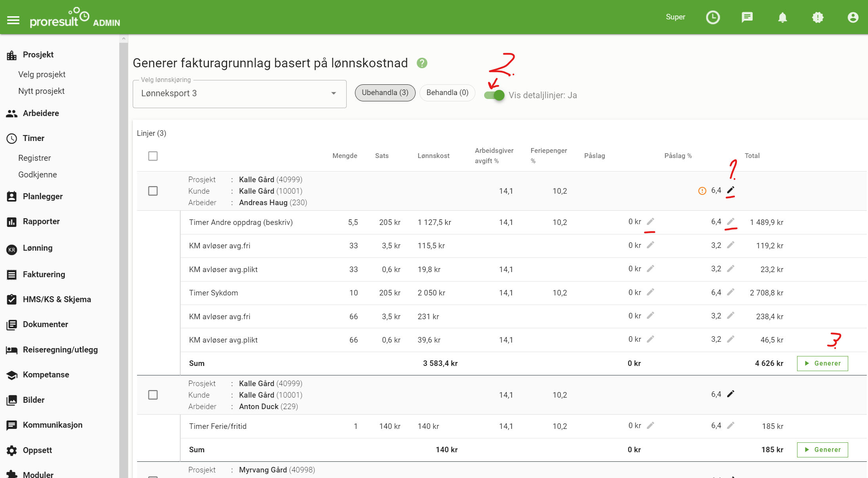Edit Påslag kr on KM avløser avg.fri 33 row

(651, 245)
